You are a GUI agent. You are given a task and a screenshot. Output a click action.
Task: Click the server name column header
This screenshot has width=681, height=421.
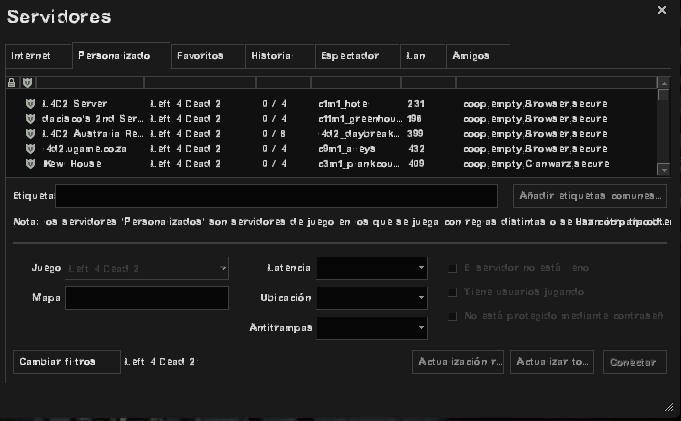(x=90, y=83)
